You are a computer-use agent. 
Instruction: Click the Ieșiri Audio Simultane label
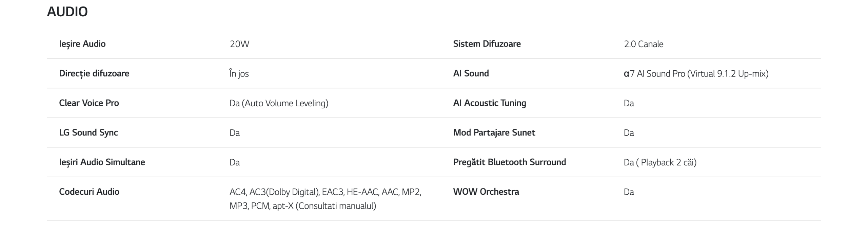pyautogui.click(x=102, y=162)
